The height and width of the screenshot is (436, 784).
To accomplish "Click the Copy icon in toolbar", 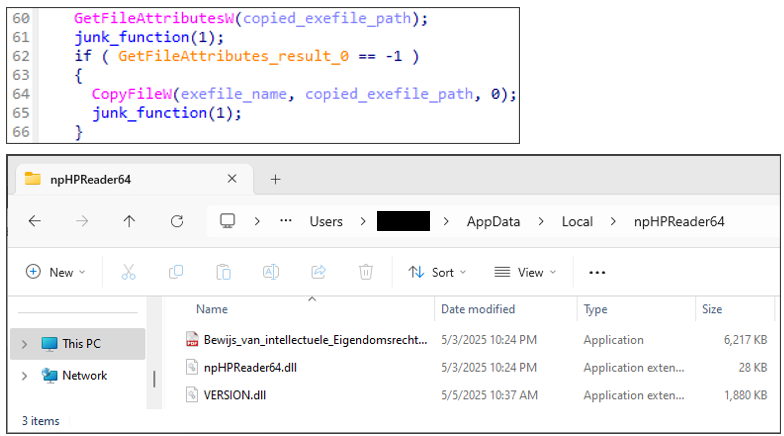I will tap(176, 272).
